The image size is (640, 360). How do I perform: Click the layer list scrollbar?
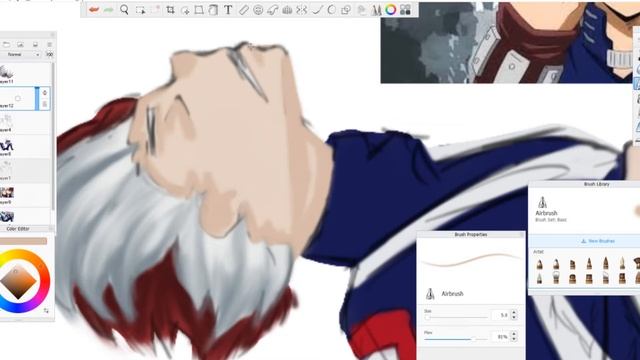point(53,135)
